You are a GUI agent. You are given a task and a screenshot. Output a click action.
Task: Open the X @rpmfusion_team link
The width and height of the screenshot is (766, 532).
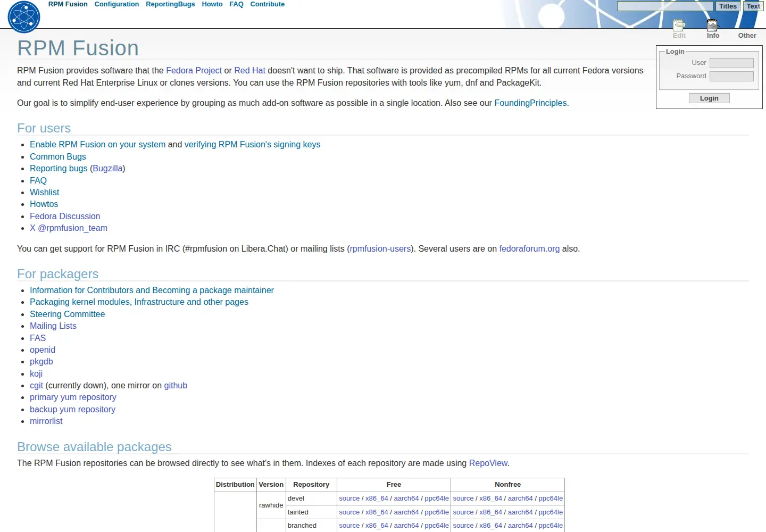(69, 228)
